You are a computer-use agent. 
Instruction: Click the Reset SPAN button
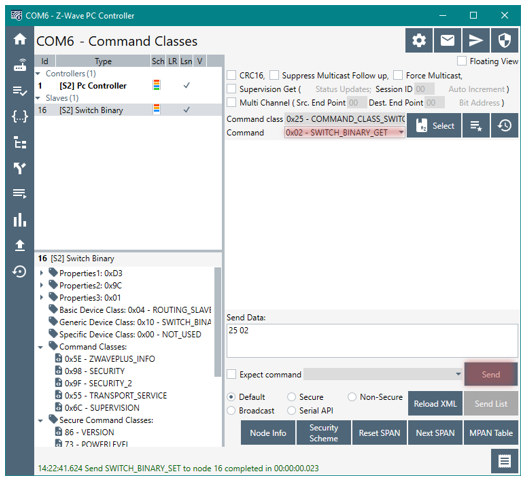tap(379, 432)
